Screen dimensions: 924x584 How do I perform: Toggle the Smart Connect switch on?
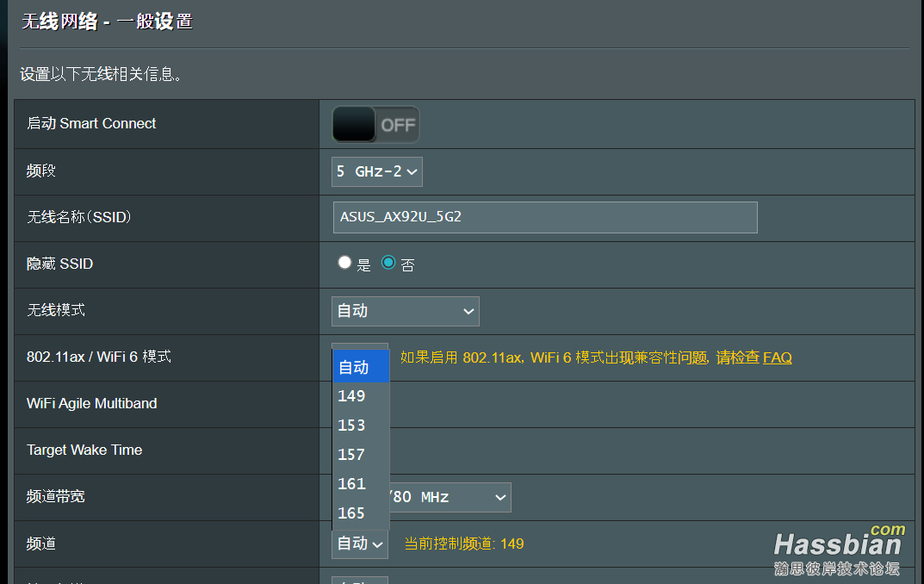(375, 124)
